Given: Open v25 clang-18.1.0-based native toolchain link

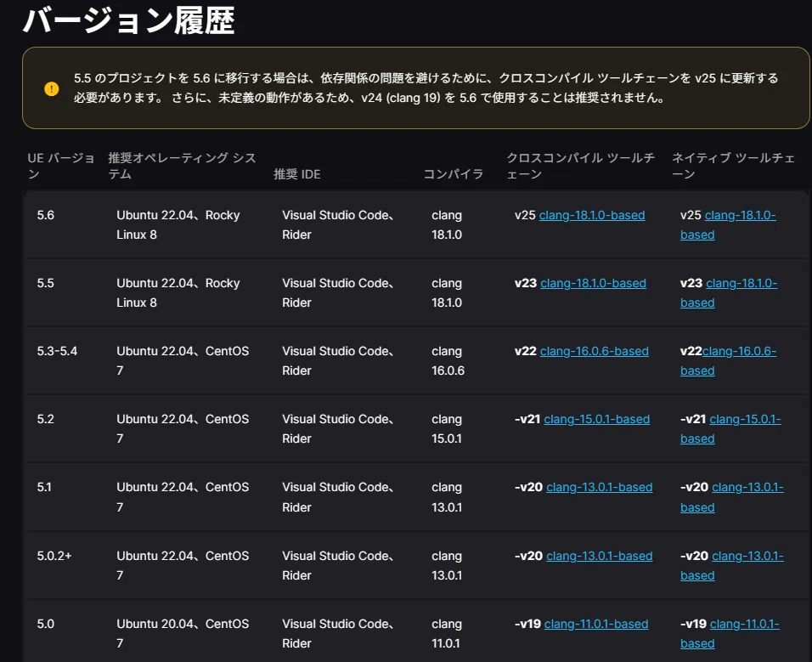Looking at the screenshot, I should [728, 225].
